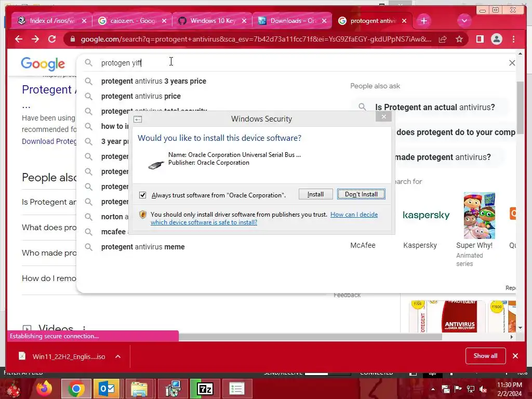Open the installer setup icon in taskbar
This screenshot has width=532, height=399.
(x=173, y=389)
